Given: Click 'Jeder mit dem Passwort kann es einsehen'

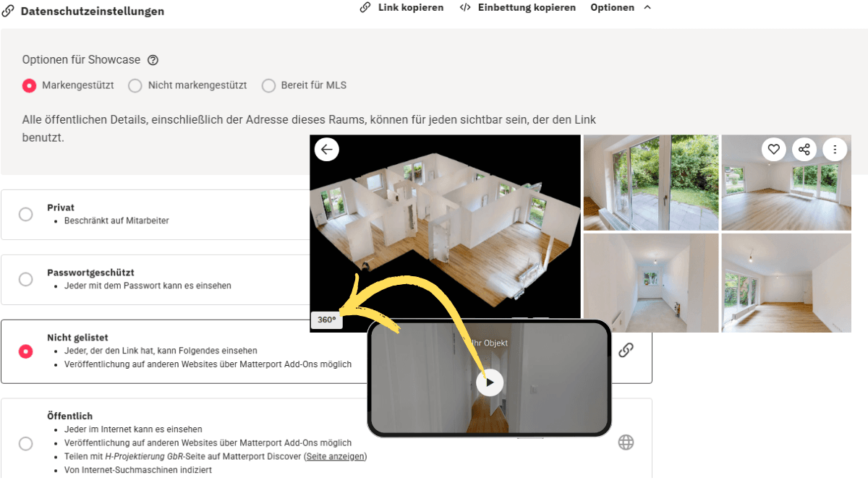Looking at the screenshot, I should (148, 286).
